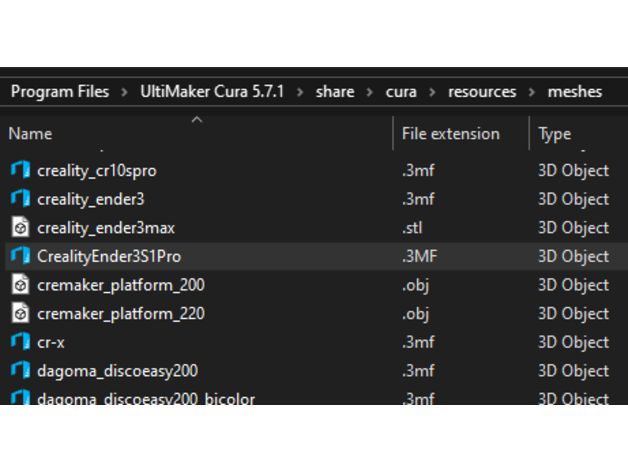628x472 pixels.
Task: Expand the chevron after resources breadcrumb
Action: pos(531,92)
